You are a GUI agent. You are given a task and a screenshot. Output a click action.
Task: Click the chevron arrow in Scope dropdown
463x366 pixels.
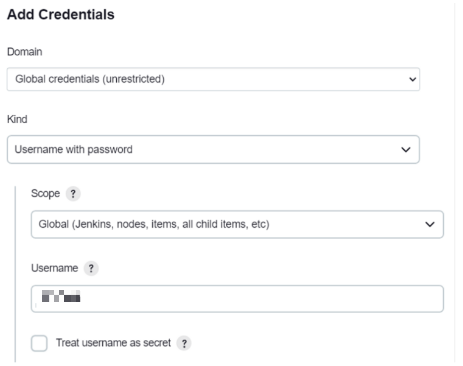click(x=430, y=224)
